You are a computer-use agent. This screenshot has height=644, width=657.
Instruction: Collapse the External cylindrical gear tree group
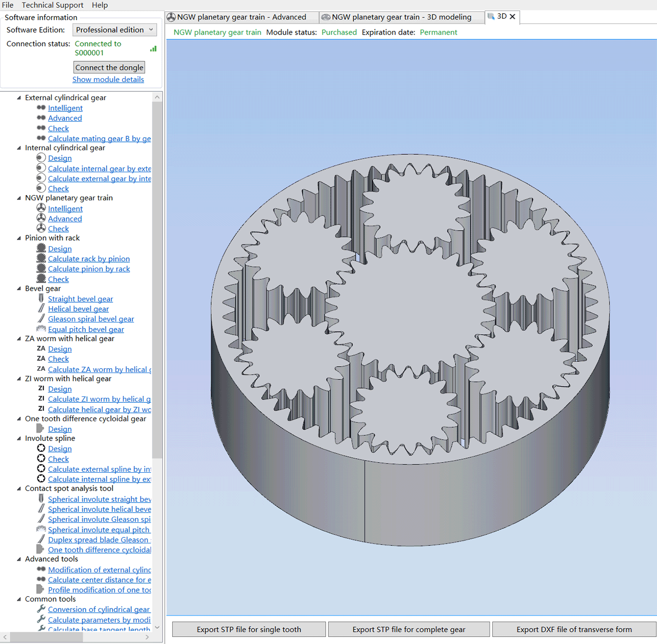[x=19, y=98]
